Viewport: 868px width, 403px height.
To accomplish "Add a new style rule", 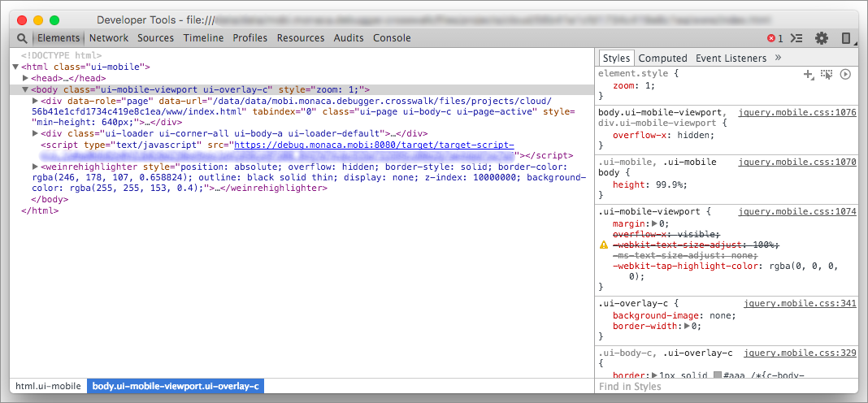I will 808,74.
